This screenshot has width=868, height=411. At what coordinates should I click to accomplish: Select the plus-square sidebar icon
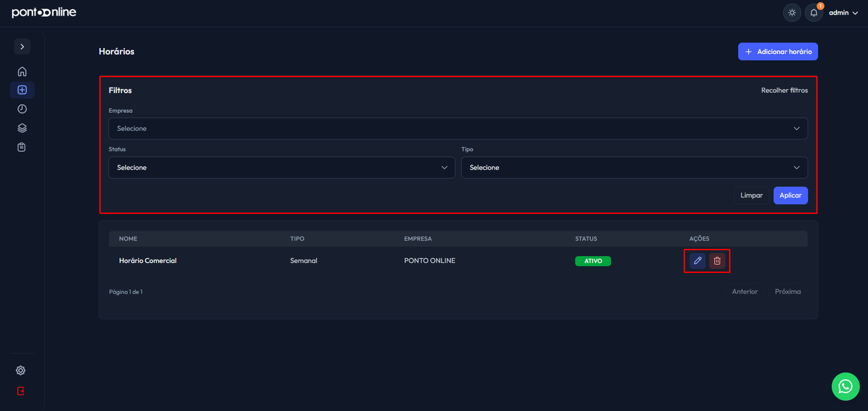tap(22, 90)
